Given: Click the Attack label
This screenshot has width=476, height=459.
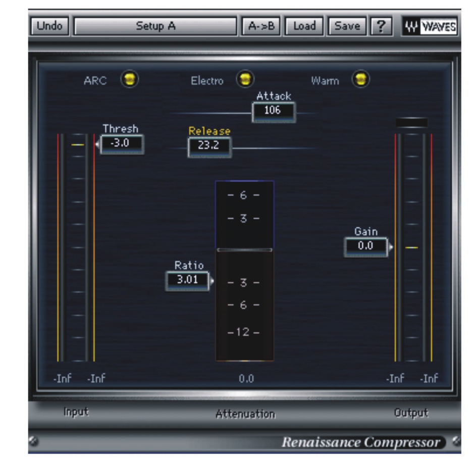Looking at the screenshot, I should (x=274, y=96).
